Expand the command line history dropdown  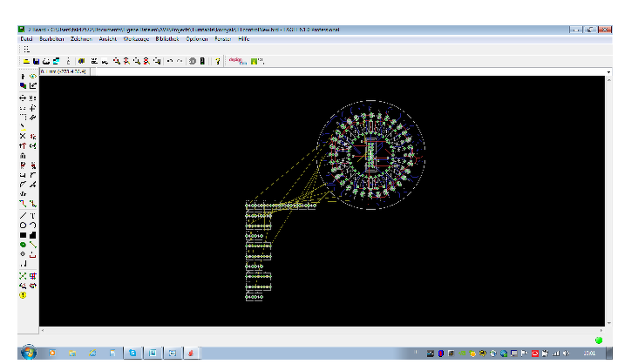point(608,72)
